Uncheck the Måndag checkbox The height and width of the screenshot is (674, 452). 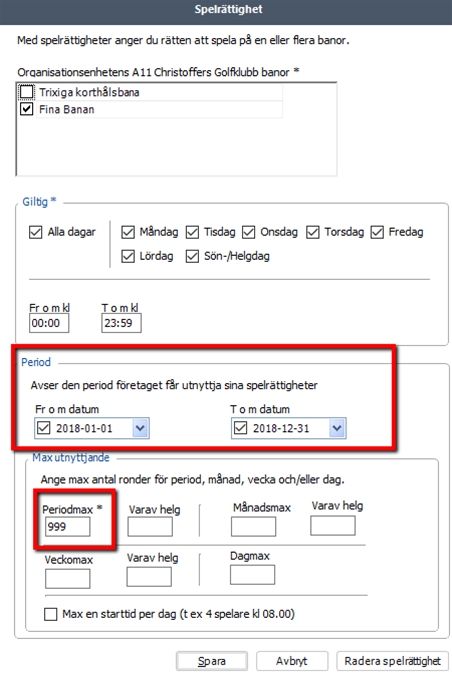(x=128, y=232)
